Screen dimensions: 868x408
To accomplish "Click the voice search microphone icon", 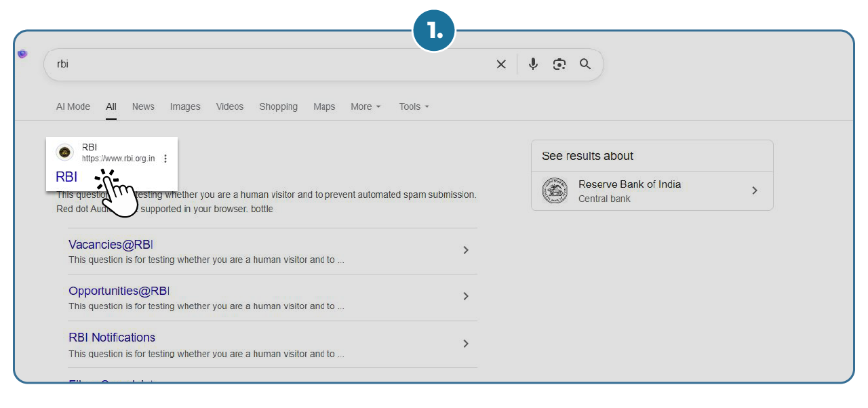I will tap(533, 64).
